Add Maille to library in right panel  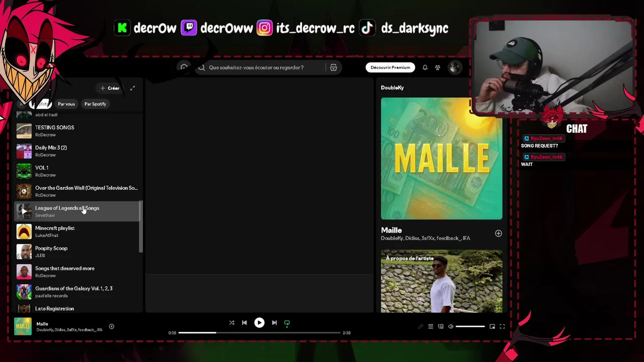point(498,233)
